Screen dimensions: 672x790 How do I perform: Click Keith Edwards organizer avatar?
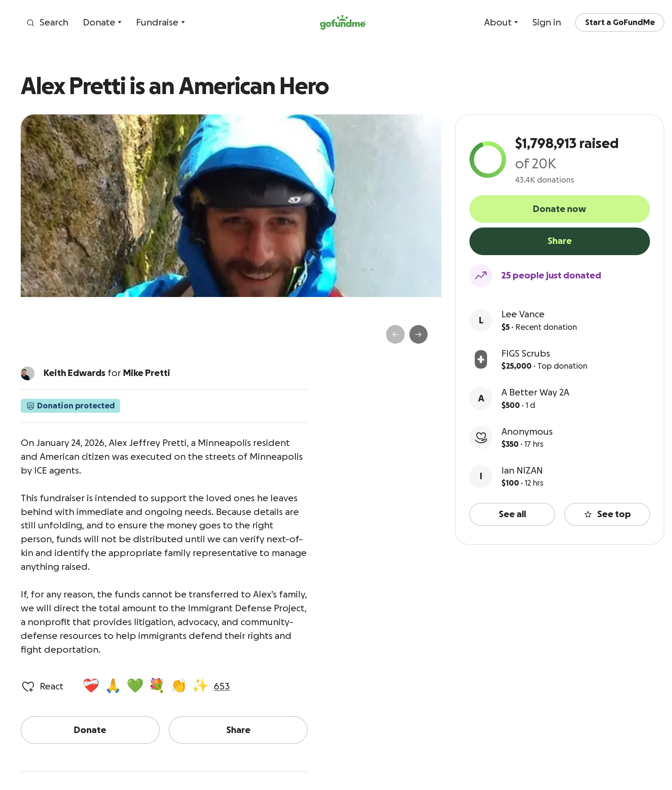[28, 373]
